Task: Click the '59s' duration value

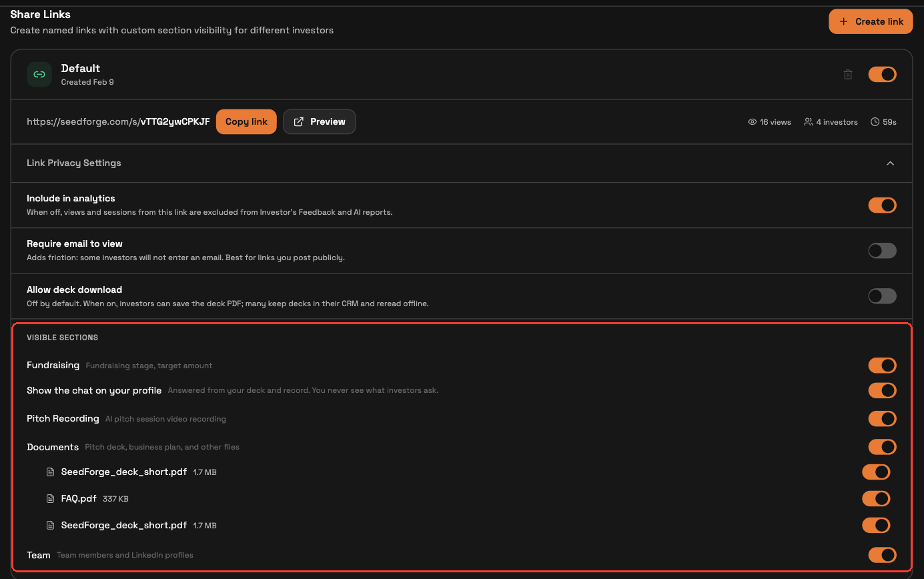Action: point(889,122)
